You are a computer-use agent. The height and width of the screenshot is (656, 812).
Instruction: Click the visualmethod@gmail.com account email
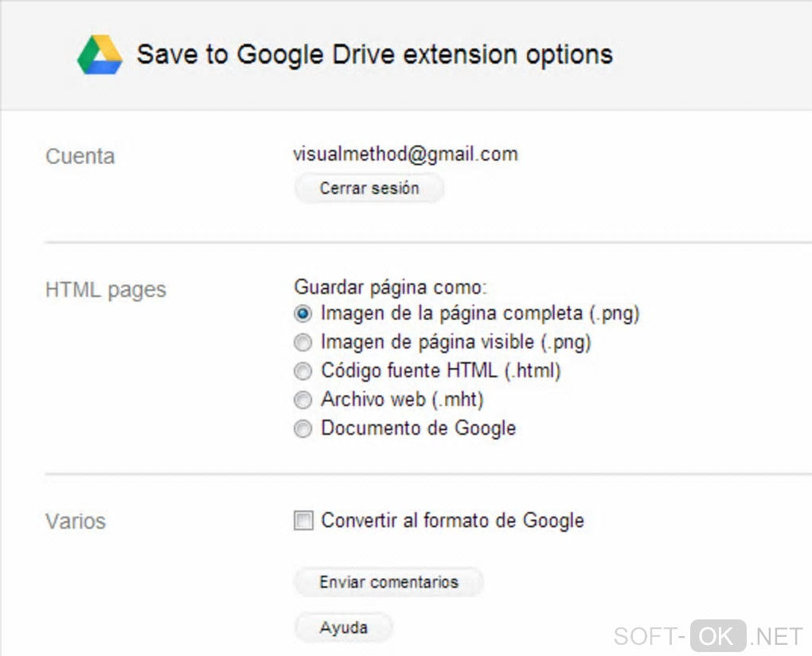(x=405, y=154)
